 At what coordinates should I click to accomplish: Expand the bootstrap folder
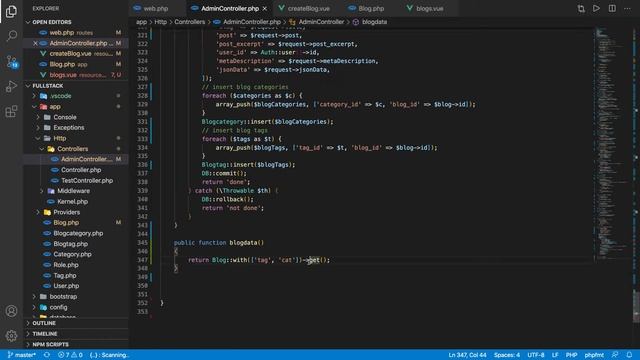pos(63,297)
